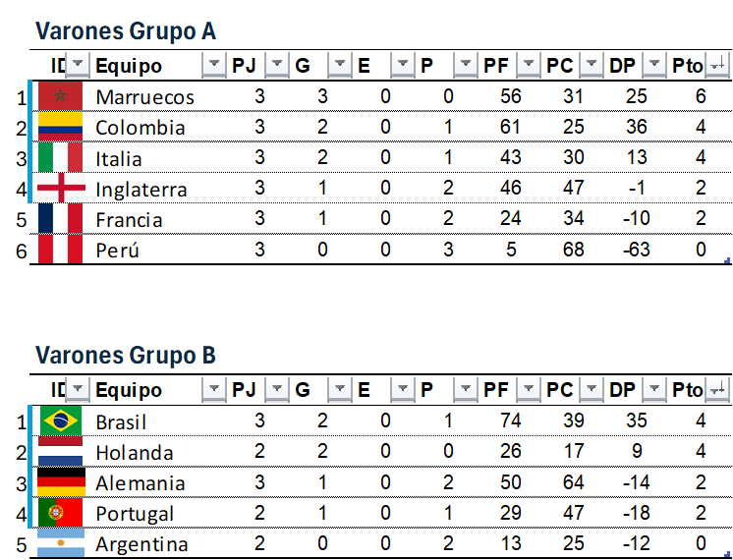733x560 pixels.
Task: Click the Varones Grupo A title
Action: (x=126, y=31)
